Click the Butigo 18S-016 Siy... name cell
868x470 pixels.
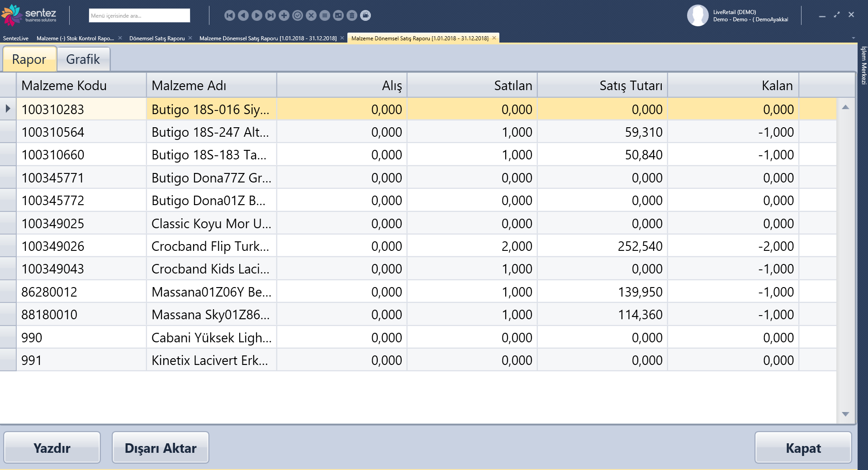[x=212, y=109]
